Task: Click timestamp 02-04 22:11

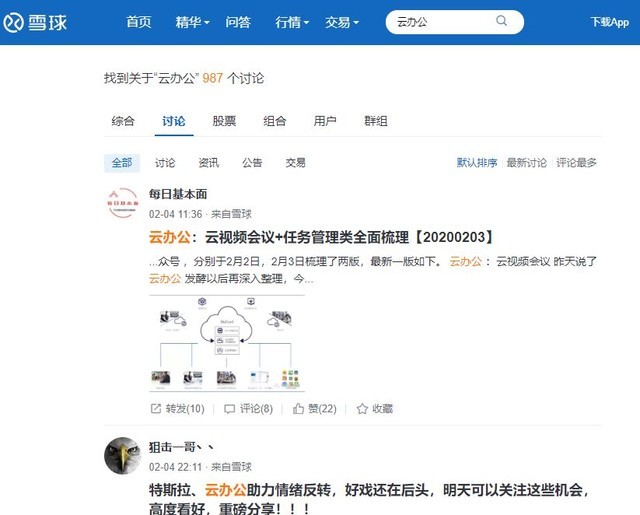Action: 176,467
